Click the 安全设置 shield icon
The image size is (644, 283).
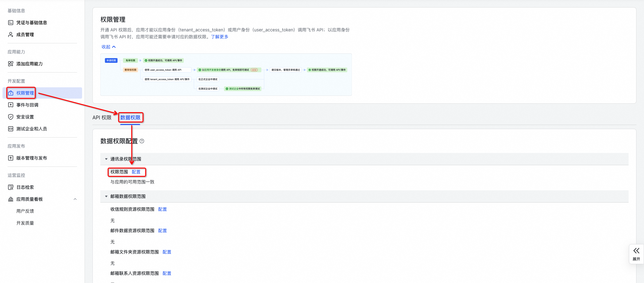pyautogui.click(x=11, y=117)
